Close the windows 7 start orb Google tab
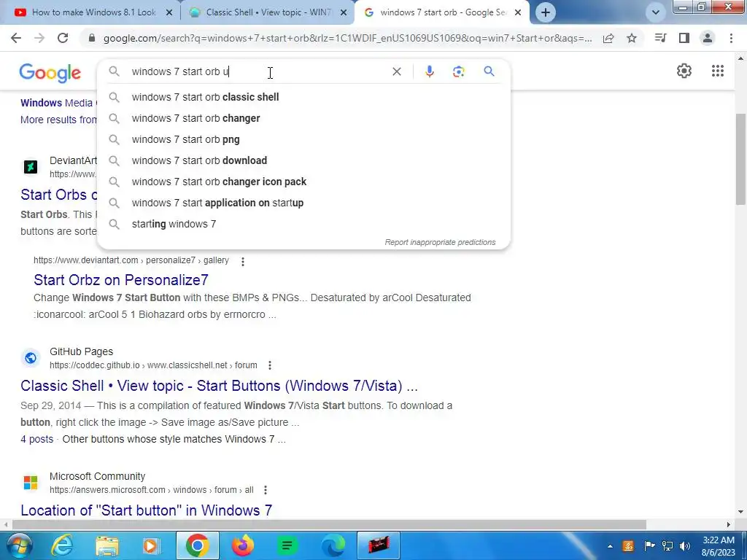 coord(519,12)
